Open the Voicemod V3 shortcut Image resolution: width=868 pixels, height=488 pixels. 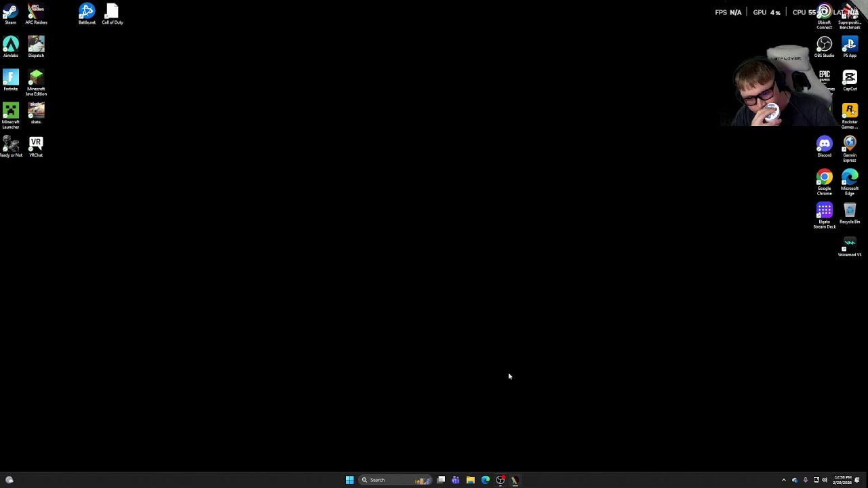[x=850, y=246]
